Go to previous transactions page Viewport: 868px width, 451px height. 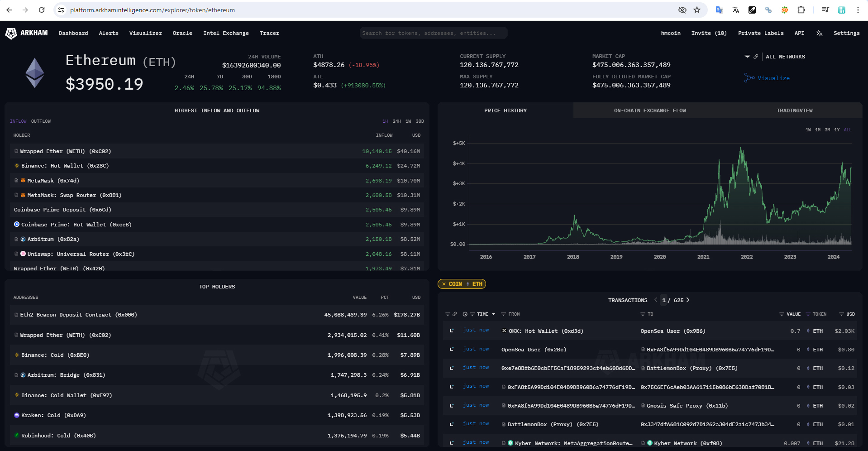(x=655, y=300)
